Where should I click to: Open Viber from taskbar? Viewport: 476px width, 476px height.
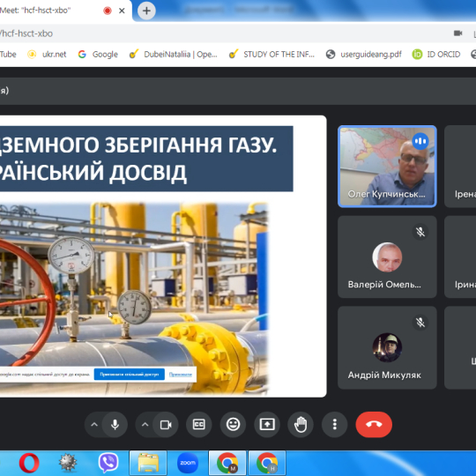tap(108, 463)
